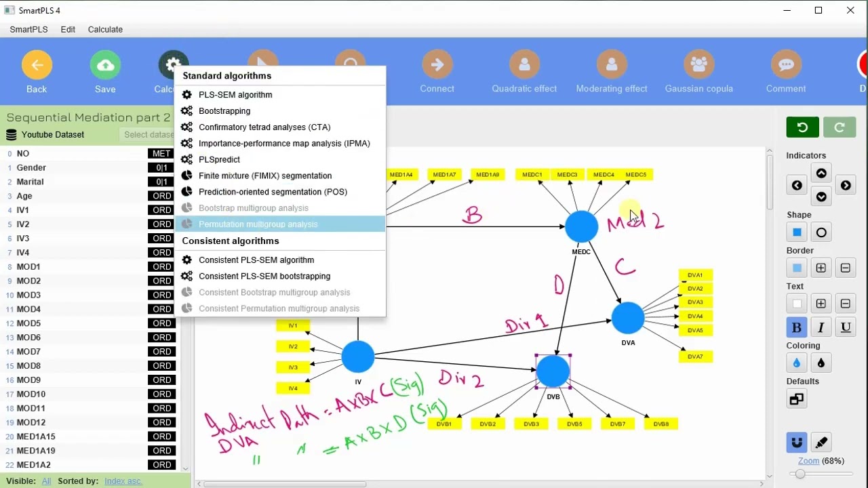The height and width of the screenshot is (488, 868).
Task: Decrease the border width
Action: (x=846, y=268)
